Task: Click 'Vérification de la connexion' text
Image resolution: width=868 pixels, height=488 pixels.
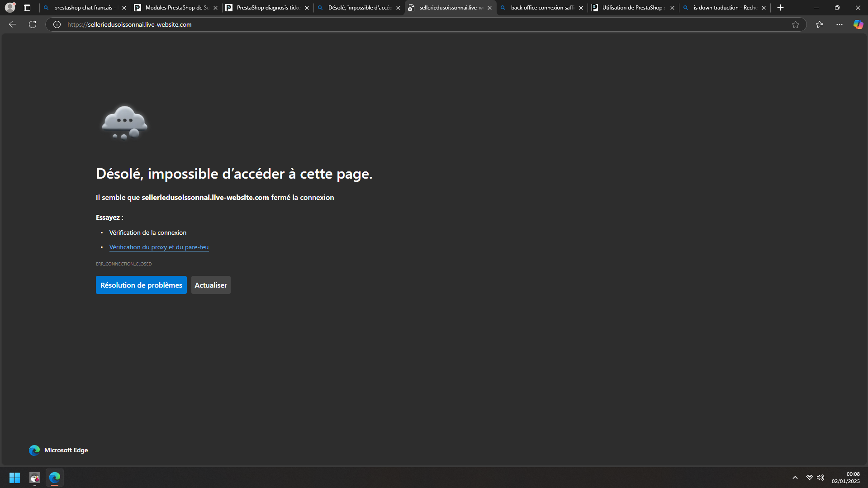Action: (148, 232)
